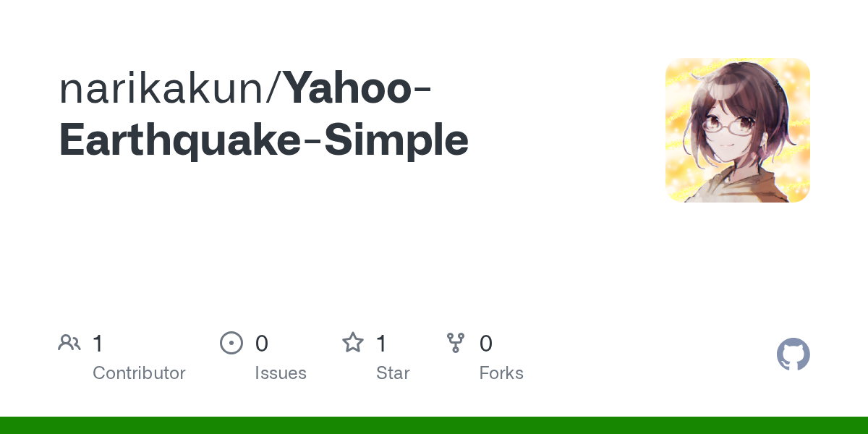This screenshot has height=434, width=868.
Task: Select the "Issues" label
Action: coord(281,373)
